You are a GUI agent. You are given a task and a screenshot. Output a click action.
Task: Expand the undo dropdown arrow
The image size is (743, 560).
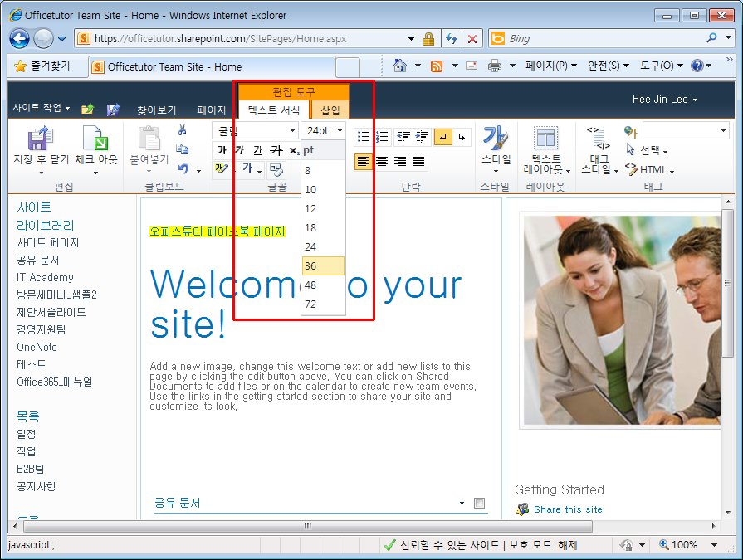198,171
